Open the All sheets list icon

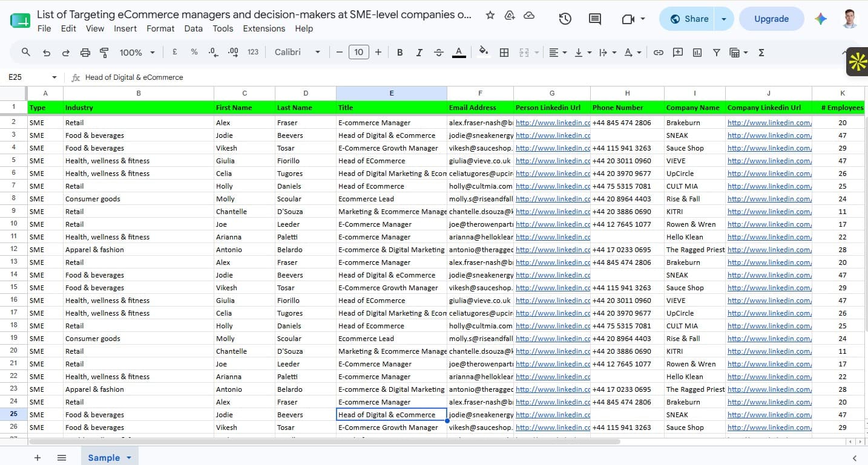(61, 458)
